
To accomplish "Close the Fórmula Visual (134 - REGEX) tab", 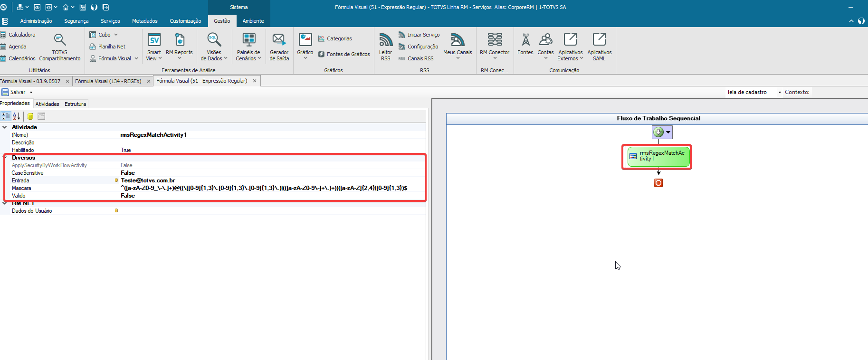I will pyautogui.click(x=149, y=81).
